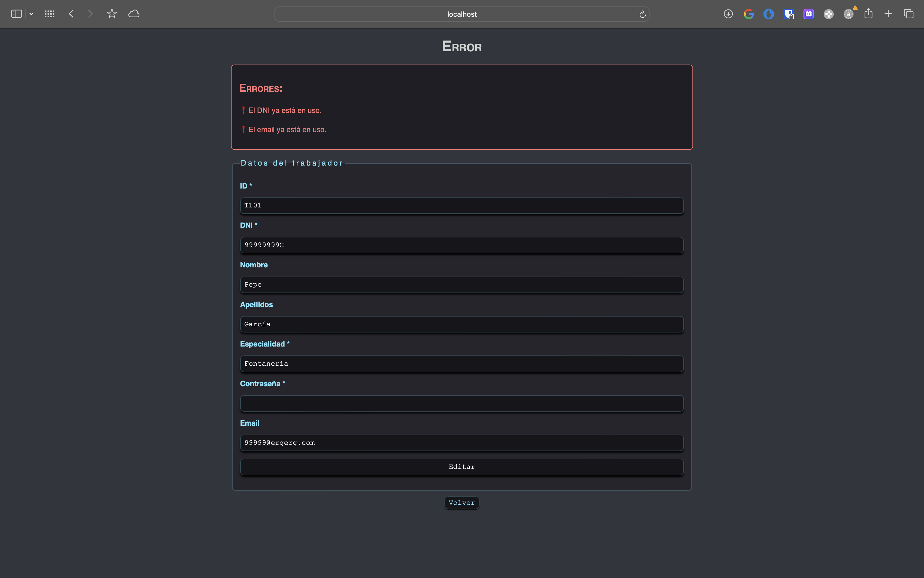Select the 'El DNI ya está en uso.' error
This screenshot has width=924, height=578.
pyautogui.click(x=285, y=110)
